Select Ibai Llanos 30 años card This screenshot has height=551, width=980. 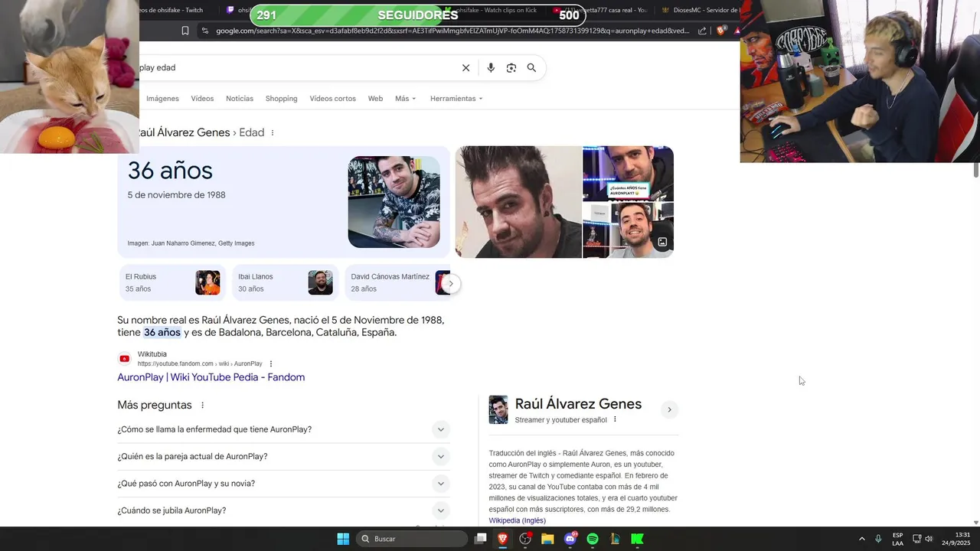coord(285,282)
